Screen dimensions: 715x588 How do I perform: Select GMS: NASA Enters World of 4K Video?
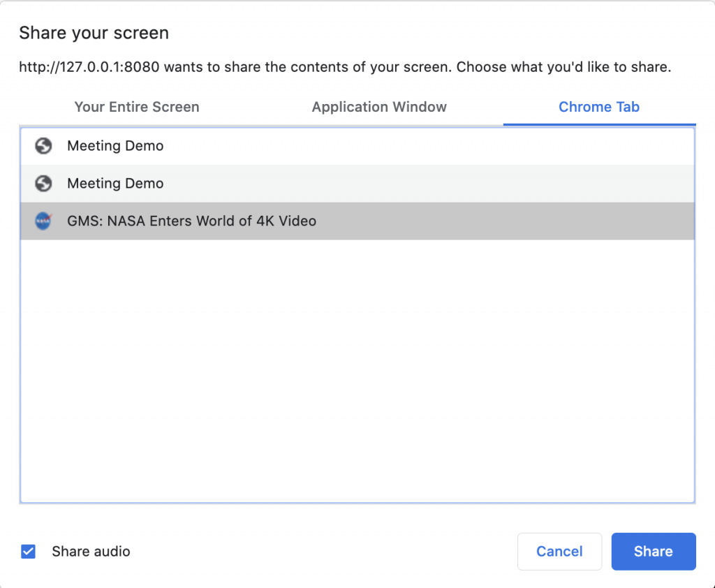[x=209, y=221]
